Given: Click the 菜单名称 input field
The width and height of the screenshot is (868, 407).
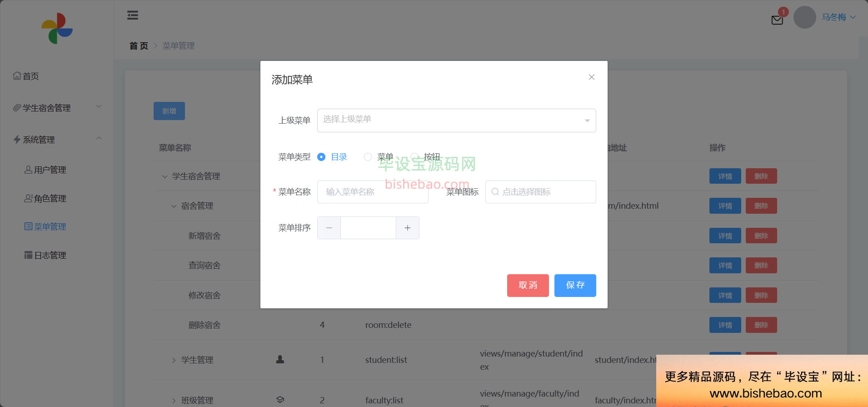Looking at the screenshot, I should pos(373,192).
